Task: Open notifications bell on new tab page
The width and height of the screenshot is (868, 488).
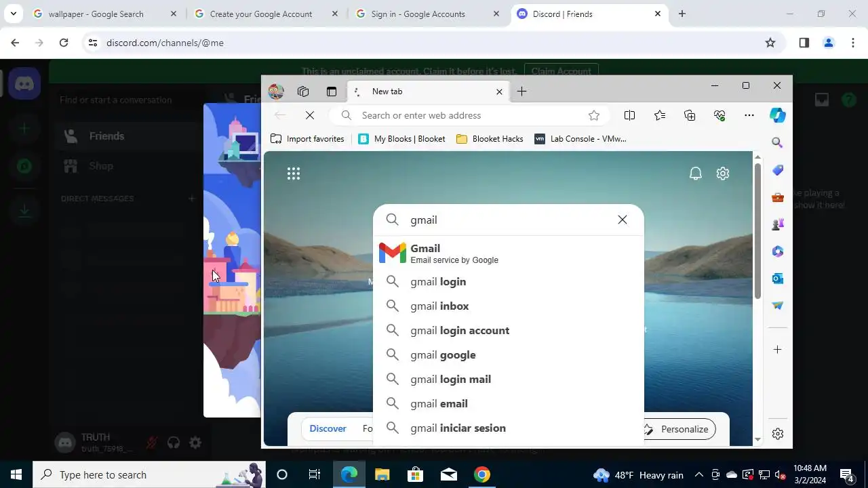Action: pyautogui.click(x=695, y=174)
